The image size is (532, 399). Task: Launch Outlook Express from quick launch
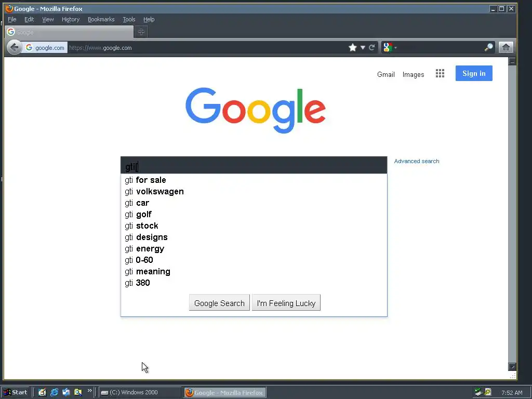click(66, 393)
